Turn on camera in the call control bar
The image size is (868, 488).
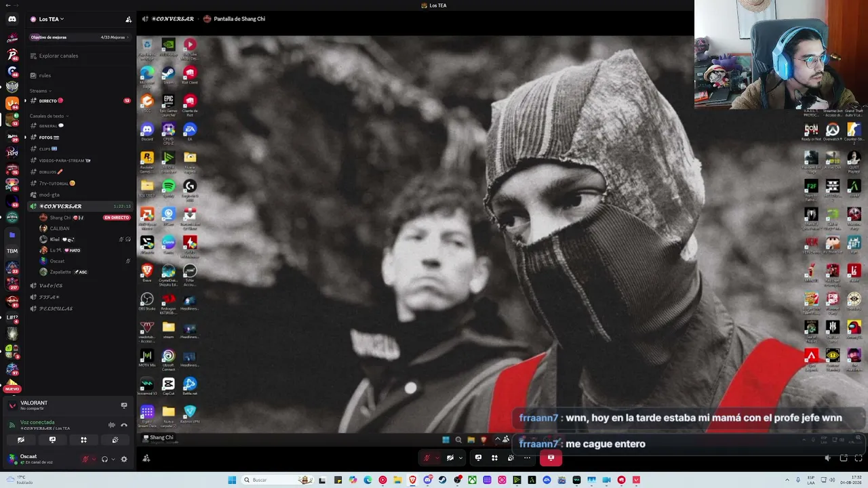[450, 457]
